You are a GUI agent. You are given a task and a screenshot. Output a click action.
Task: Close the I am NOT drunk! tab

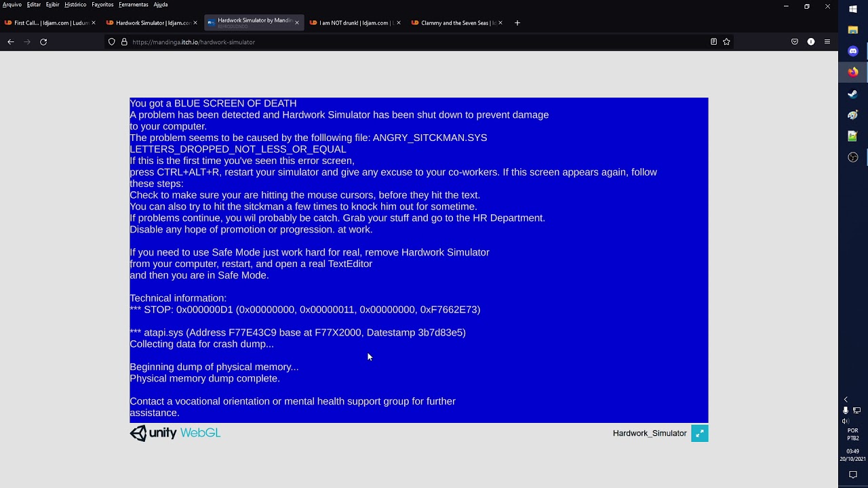(x=398, y=23)
